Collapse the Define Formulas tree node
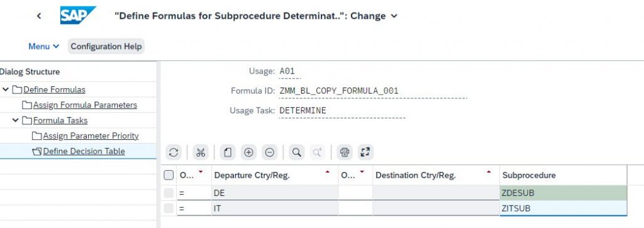This screenshot has height=228, width=644. tap(6, 89)
